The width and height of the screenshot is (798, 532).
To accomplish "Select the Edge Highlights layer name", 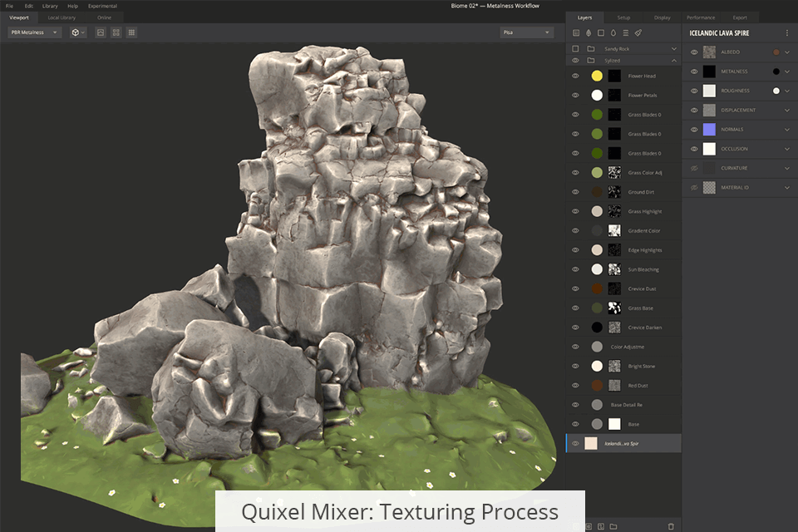I will (x=645, y=250).
